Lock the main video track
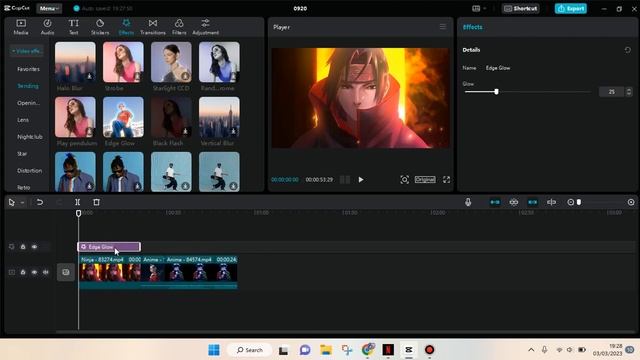This screenshot has width=640, height=360. click(23, 272)
